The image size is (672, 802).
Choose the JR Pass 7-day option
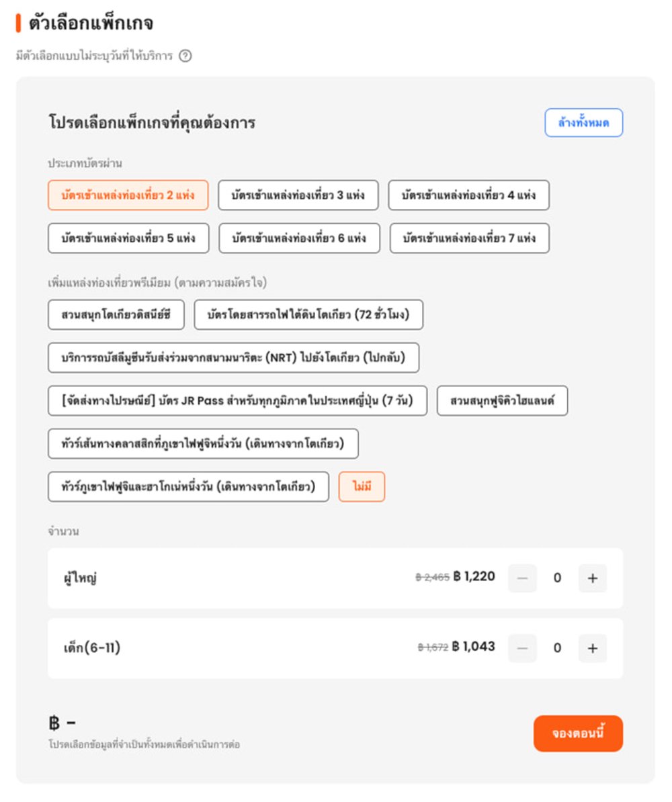(x=237, y=401)
